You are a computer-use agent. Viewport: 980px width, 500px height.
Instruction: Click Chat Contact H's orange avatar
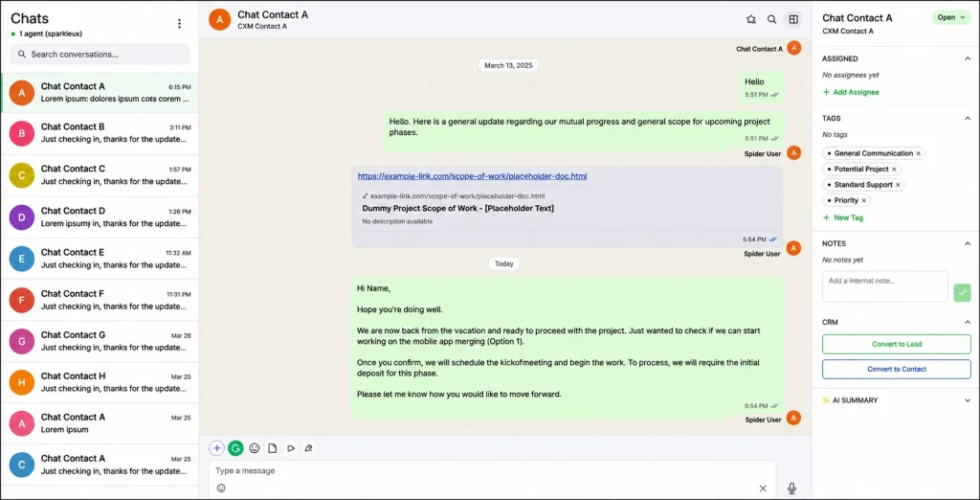click(x=22, y=382)
